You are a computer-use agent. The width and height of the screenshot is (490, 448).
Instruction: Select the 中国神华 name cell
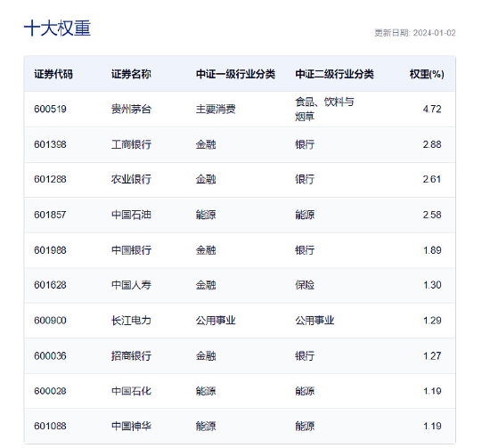[x=131, y=426]
